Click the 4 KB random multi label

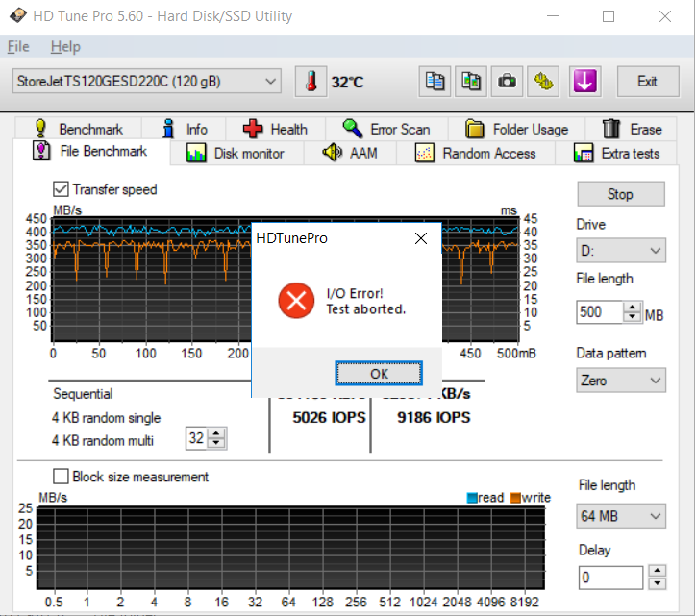tap(103, 440)
